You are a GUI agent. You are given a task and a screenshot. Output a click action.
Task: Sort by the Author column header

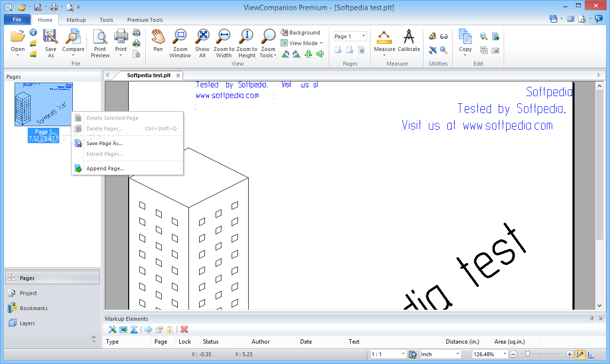(272, 342)
